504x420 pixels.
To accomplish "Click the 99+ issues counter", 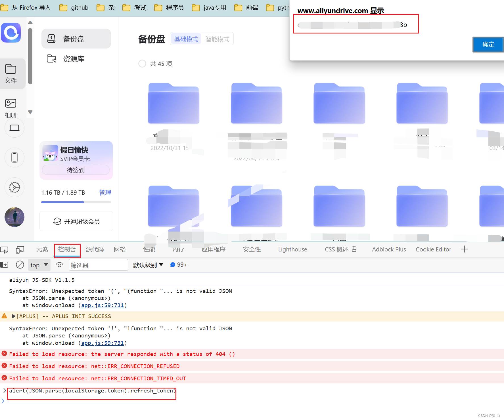I will click(x=179, y=265).
